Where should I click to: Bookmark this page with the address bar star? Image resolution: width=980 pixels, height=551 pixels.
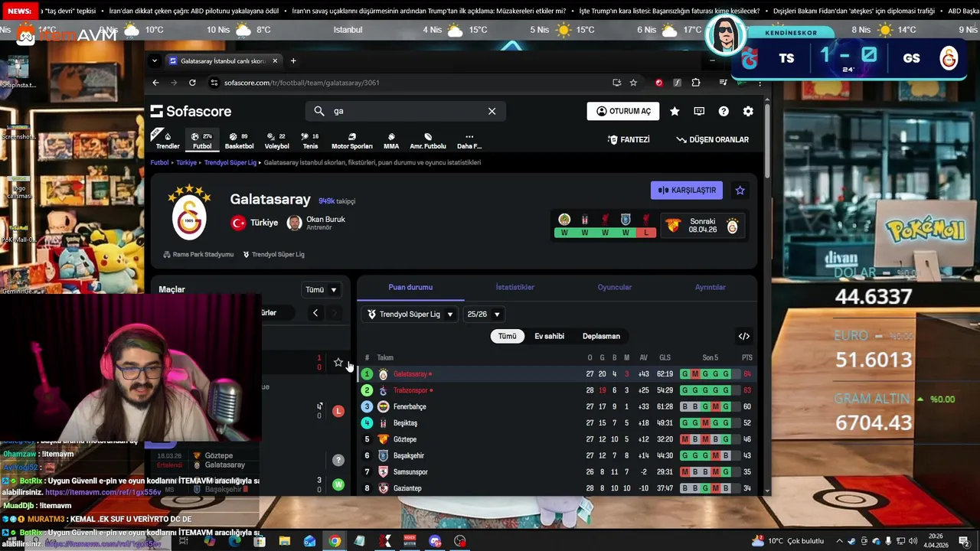tap(633, 83)
